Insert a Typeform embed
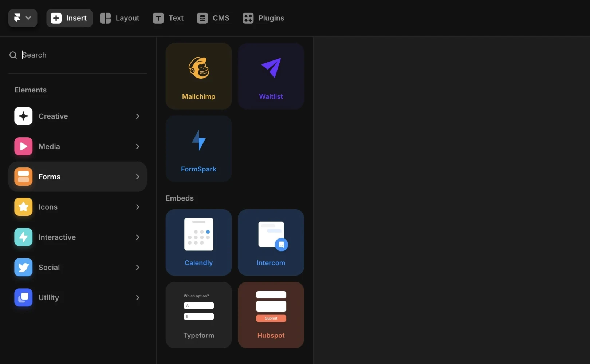 click(198, 315)
